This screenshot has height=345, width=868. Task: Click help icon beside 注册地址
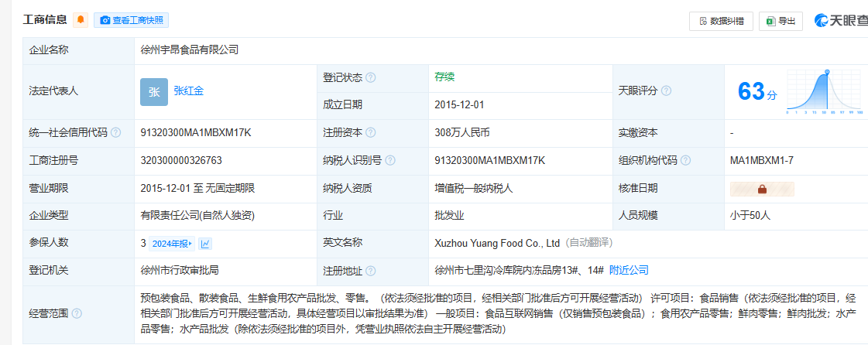pos(370,271)
